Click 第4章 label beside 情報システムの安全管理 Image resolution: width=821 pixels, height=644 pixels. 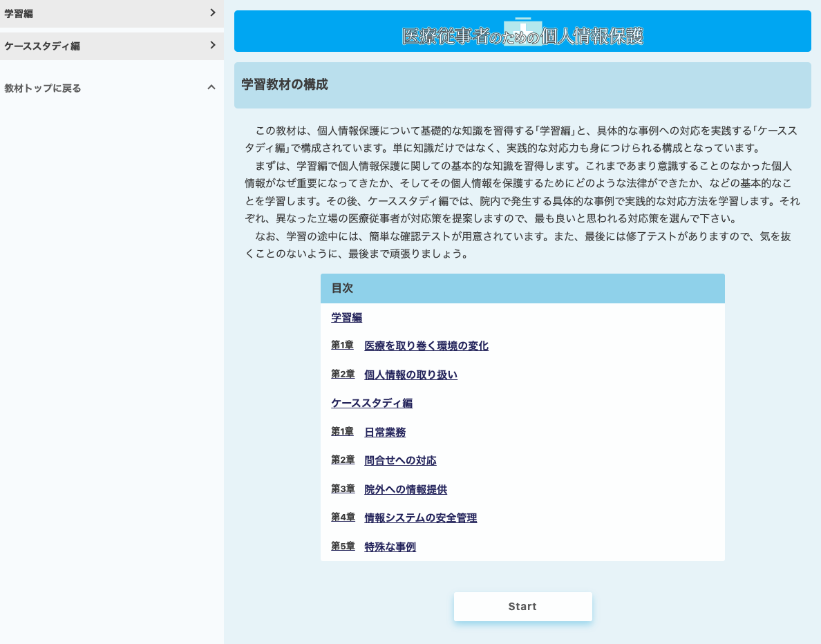343,517
